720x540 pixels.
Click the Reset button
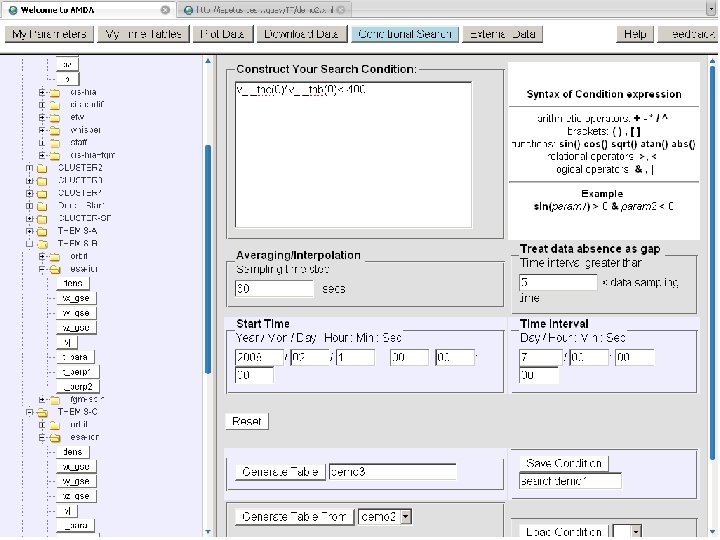point(247,422)
